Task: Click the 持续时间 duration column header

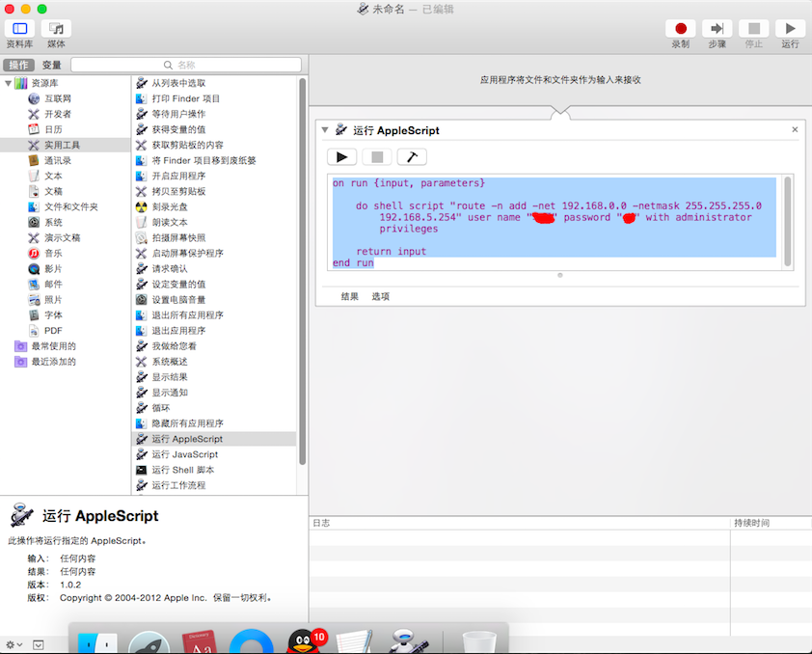Action: [x=771, y=523]
